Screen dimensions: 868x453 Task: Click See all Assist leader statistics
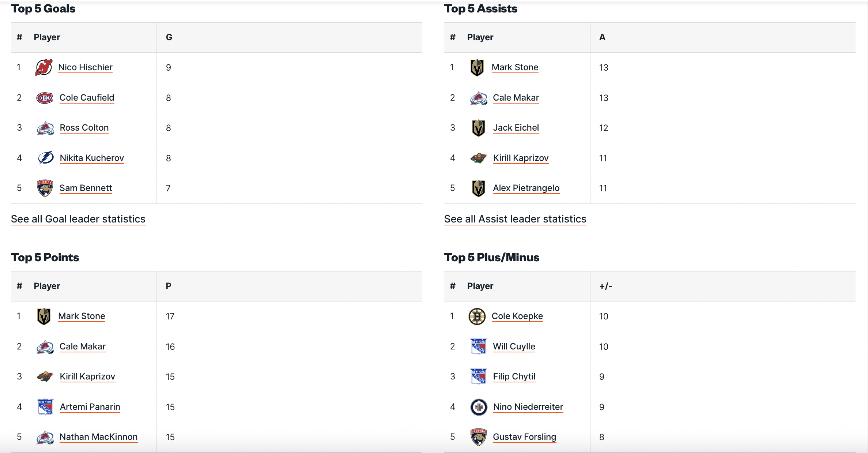[x=515, y=219]
